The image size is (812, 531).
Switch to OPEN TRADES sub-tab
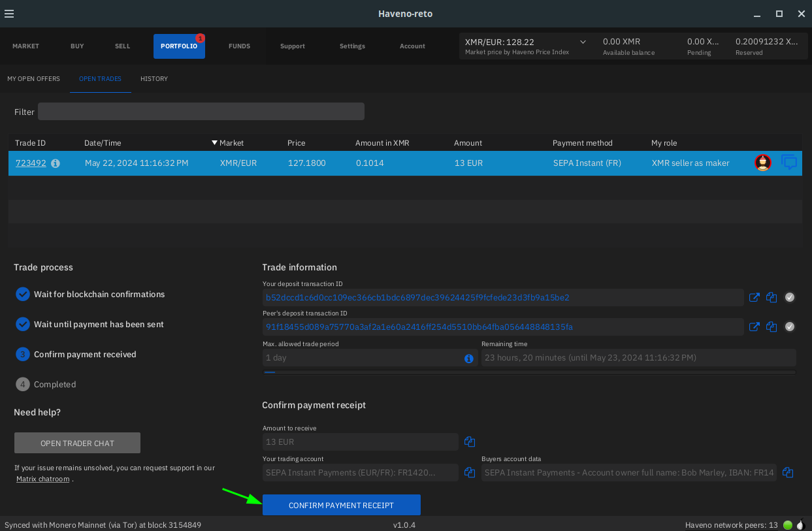click(x=100, y=79)
